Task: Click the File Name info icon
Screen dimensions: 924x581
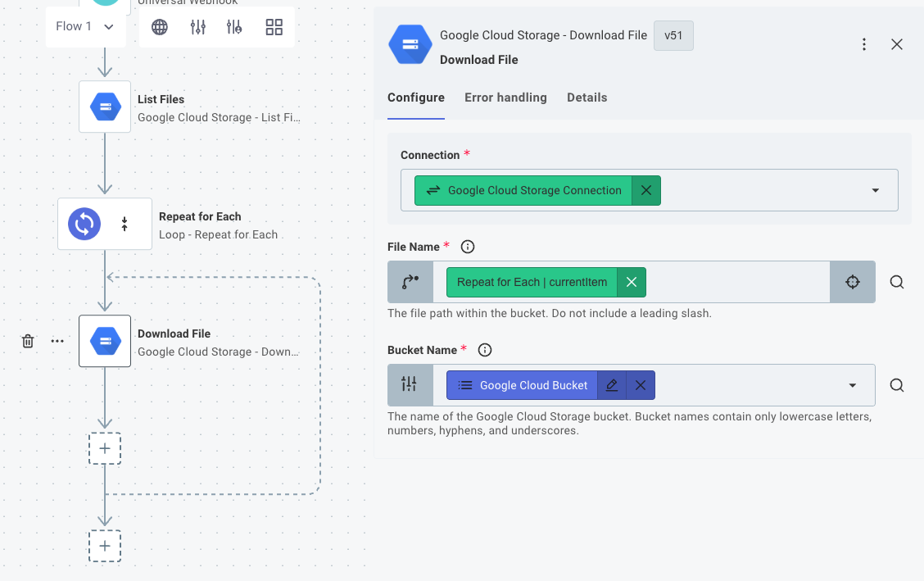Action: [x=468, y=247]
